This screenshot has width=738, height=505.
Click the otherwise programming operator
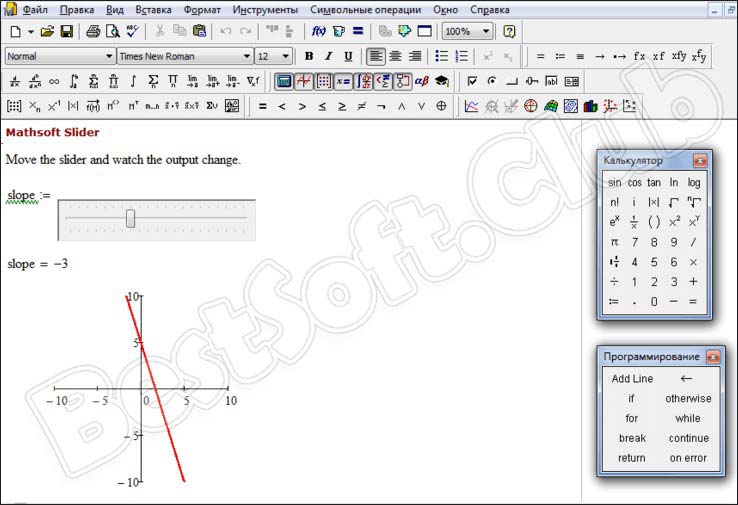click(x=688, y=398)
